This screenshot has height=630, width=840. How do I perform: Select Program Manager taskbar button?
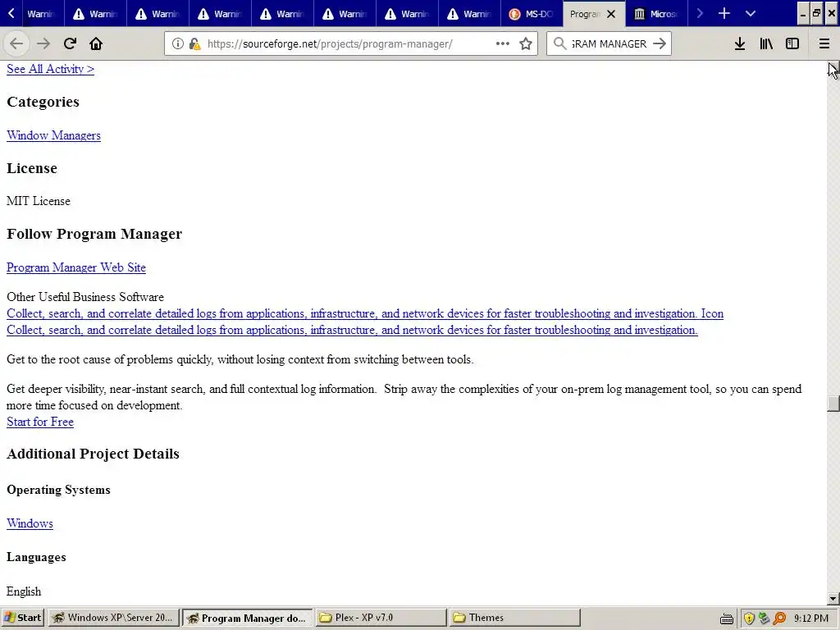coord(247,618)
